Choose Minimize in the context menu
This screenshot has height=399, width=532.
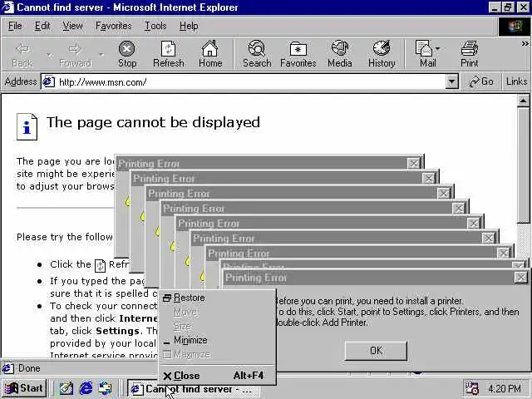(x=217, y=340)
